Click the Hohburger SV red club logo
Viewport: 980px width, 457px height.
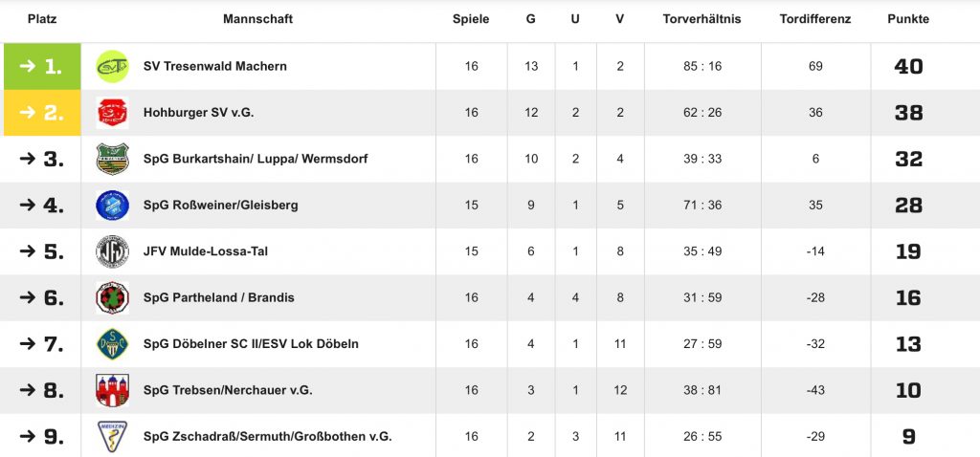point(112,113)
